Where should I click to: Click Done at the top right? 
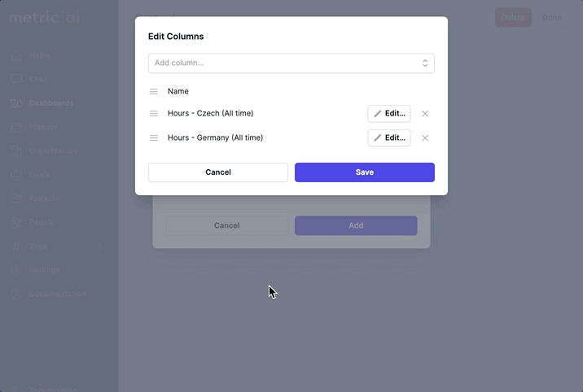[552, 17]
